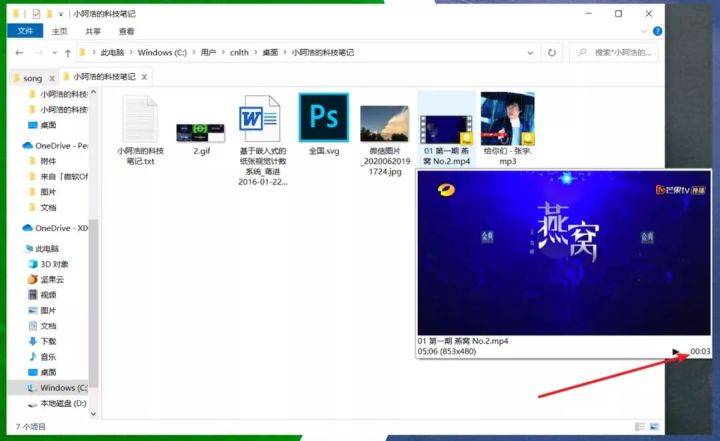This screenshot has width=720, height=441.
Task: Switch to the song folder tab
Action: click(33, 79)
